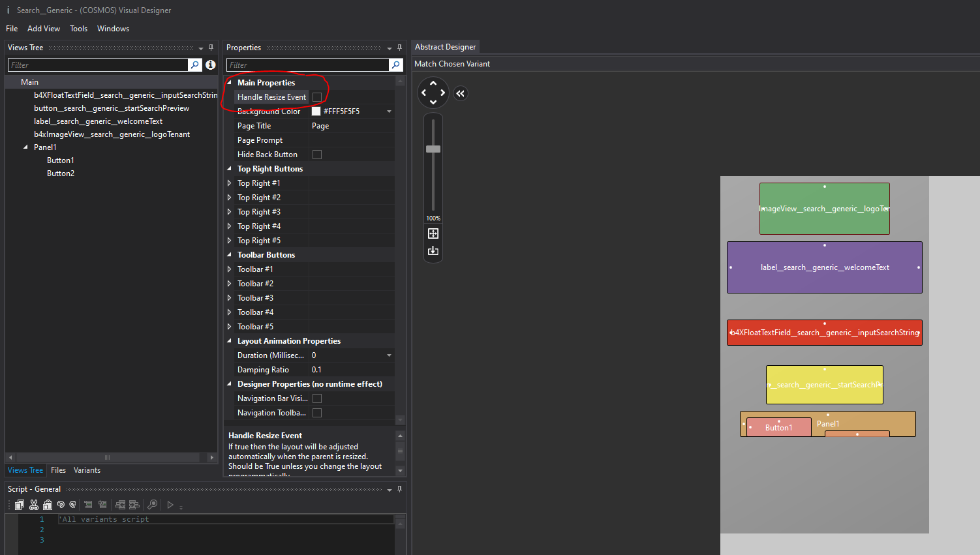The image size is (980, 555).
Task: Collapse the Panel1 node in Views Tree
Action: pos(25,147)
